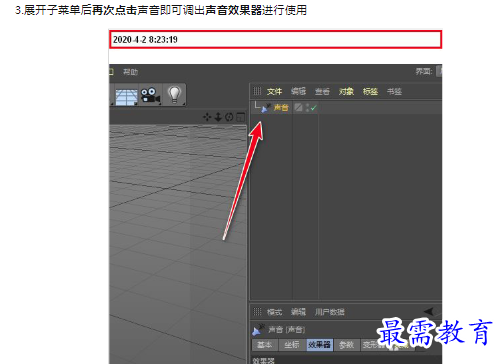
Task: Switch to the 变形器 tab
Action: (374, 345)
